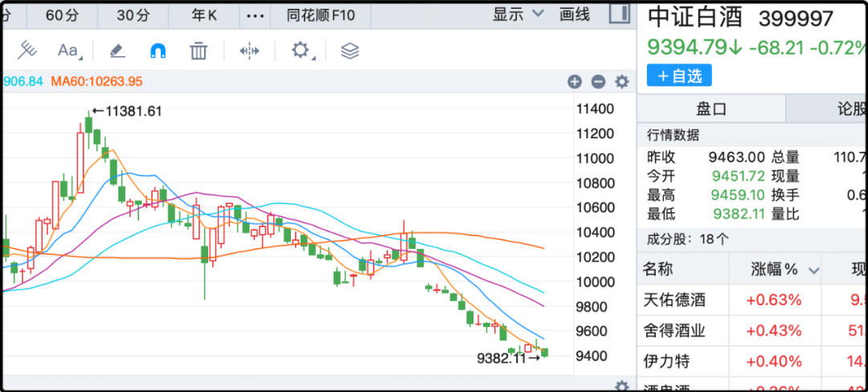The image size is (868, 392).
Task: Switch to the 60分 period tab
Action: pos(62,14)
